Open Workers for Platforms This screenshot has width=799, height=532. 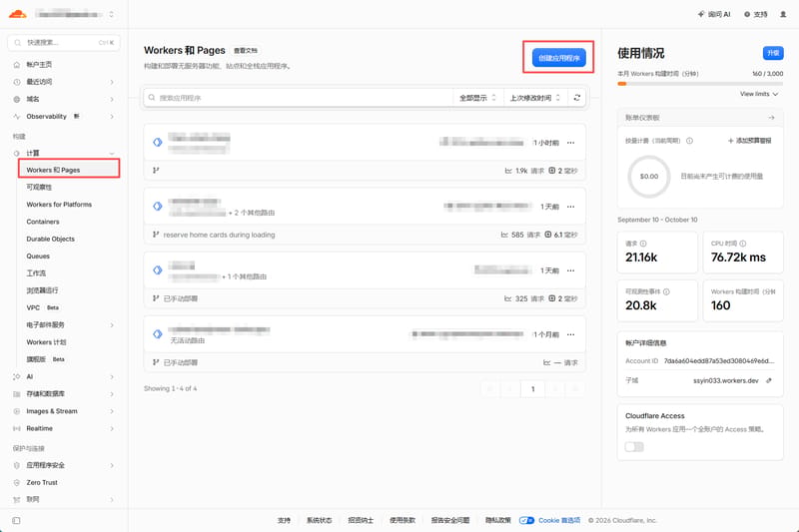pyautogui.click(x=59, y=205)
